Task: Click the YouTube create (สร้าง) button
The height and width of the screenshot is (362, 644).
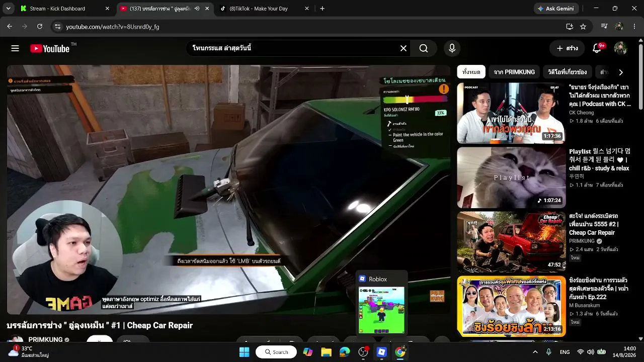Action: tap(567, 48)
